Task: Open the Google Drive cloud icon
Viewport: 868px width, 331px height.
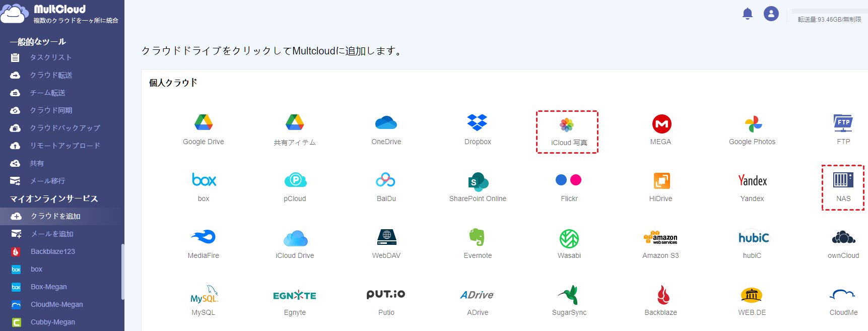Action: point(204,122)
